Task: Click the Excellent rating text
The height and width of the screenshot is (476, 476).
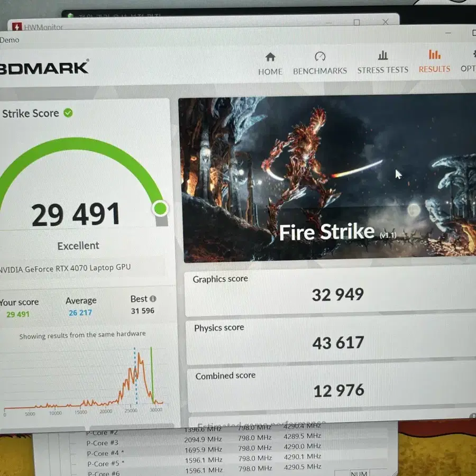Action: click(x=78, y=245)
